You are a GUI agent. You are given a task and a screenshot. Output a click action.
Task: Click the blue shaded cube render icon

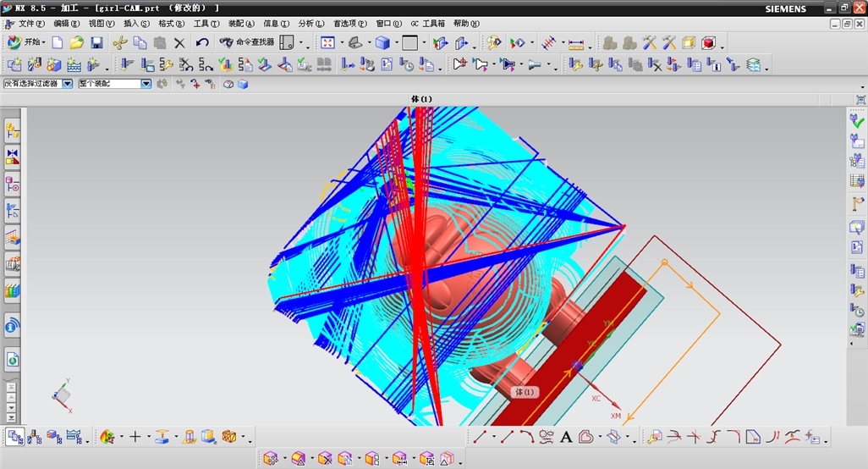382,42
